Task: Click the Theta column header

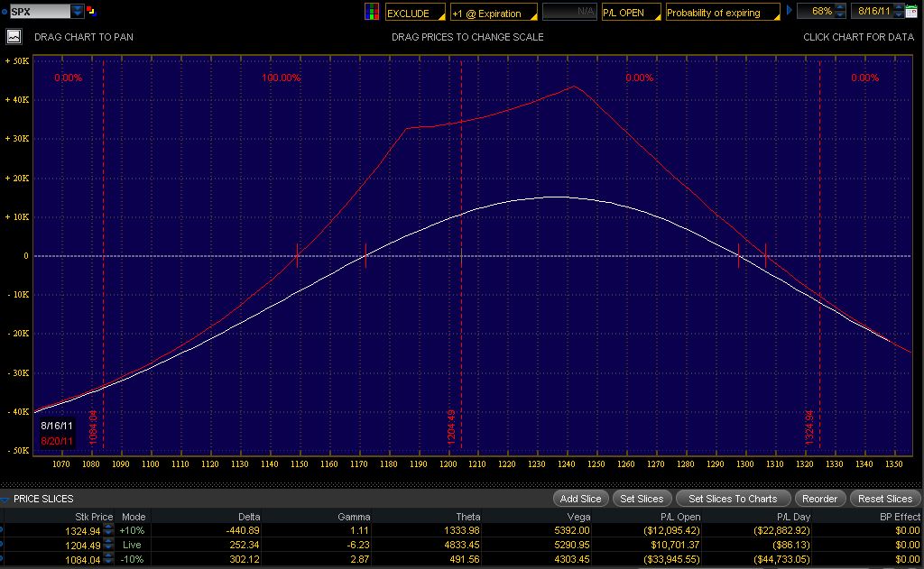Action: point(468,517)
